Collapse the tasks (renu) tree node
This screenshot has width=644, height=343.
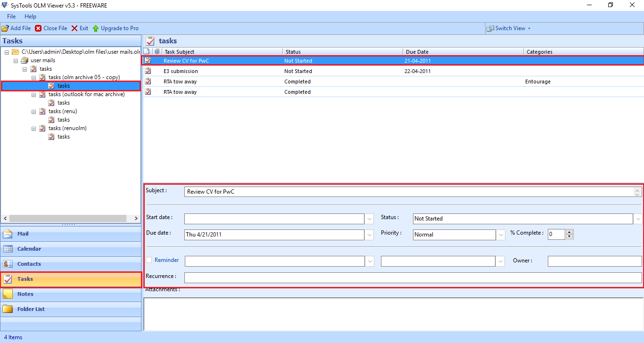pyautogui.click(x=34, y=111)
